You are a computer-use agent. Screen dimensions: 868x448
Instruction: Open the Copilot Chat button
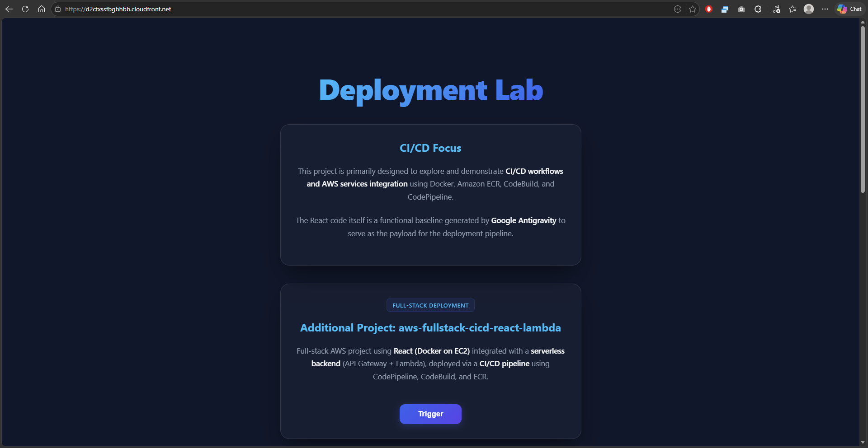tap(849, 9)
